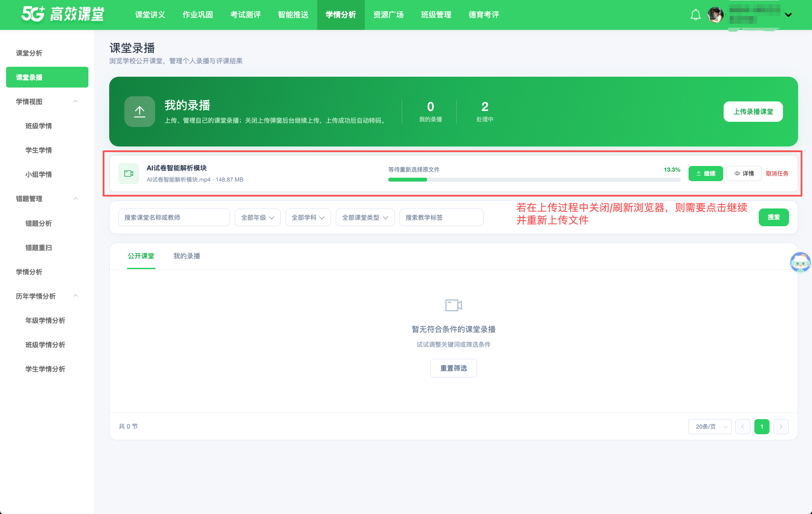
Task: Open 课堂分析 in the sidebar
Action: tap(47, 53)
